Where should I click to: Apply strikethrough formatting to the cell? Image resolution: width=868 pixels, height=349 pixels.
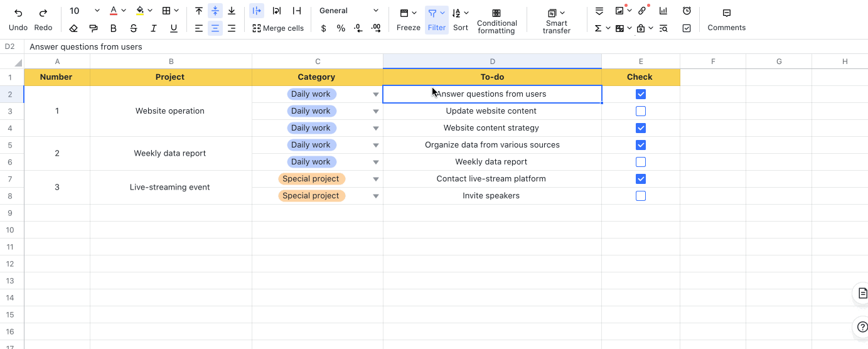(134, 28)
